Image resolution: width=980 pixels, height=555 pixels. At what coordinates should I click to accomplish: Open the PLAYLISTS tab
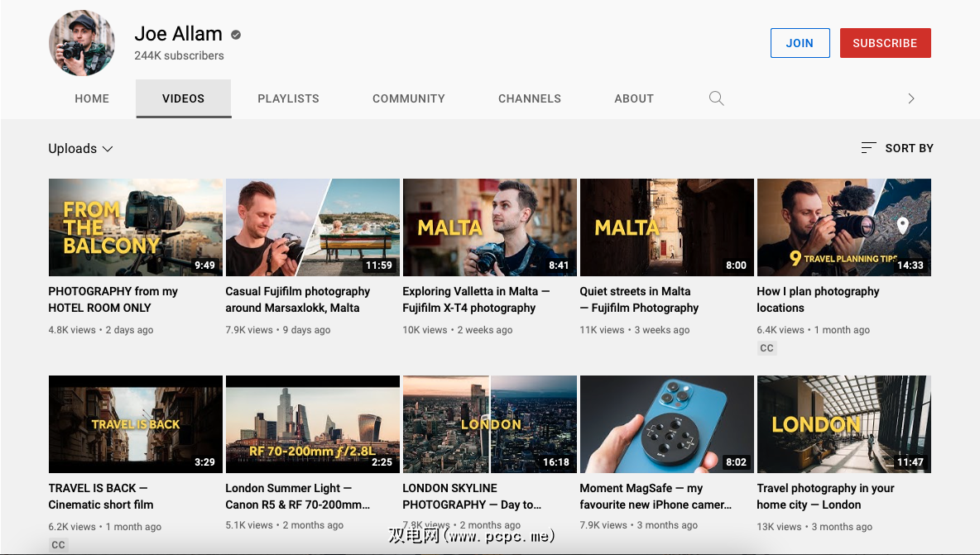[x=288, y=98]
